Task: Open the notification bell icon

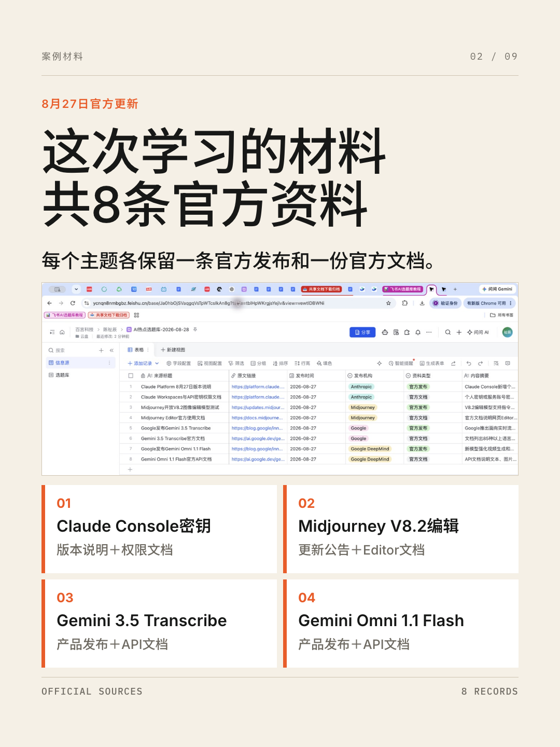Action: coord(418,332)
